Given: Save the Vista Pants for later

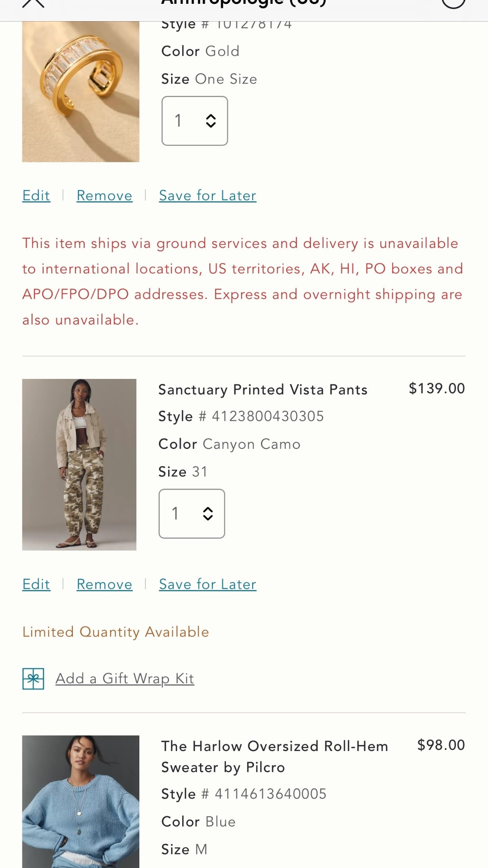Looking at the screenshot, I should point(207,584).
